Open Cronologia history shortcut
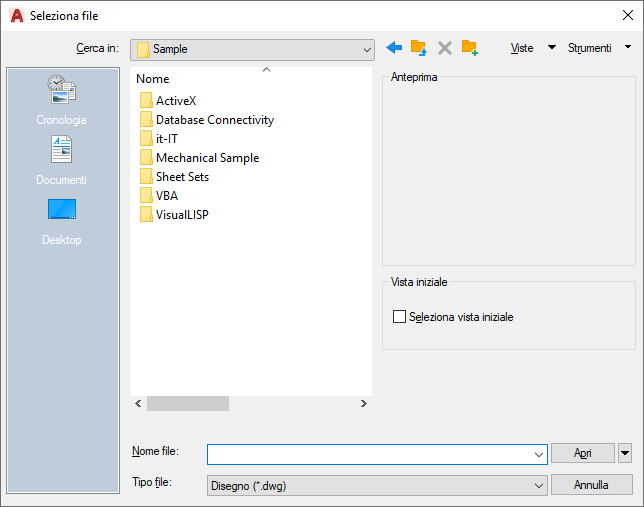The image size is (644, 507). point(62,100)
